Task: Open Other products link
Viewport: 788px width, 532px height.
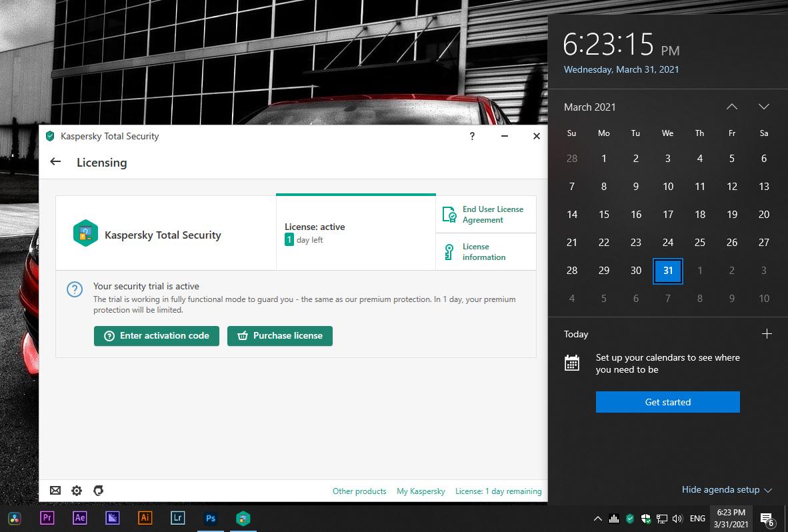Action: click(359, 491)
